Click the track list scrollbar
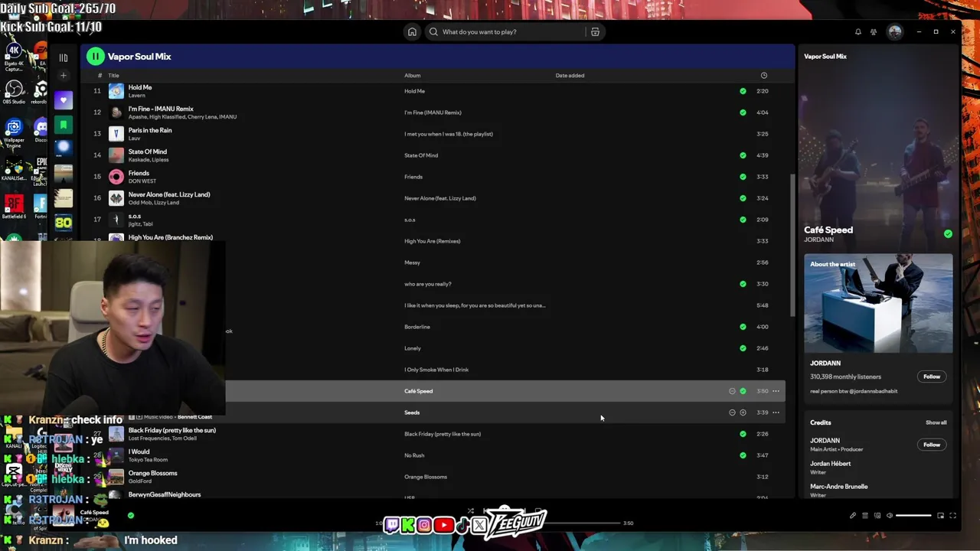Image resolution: width=980 pixels, height=551 pixels. [x=792, y=245]
